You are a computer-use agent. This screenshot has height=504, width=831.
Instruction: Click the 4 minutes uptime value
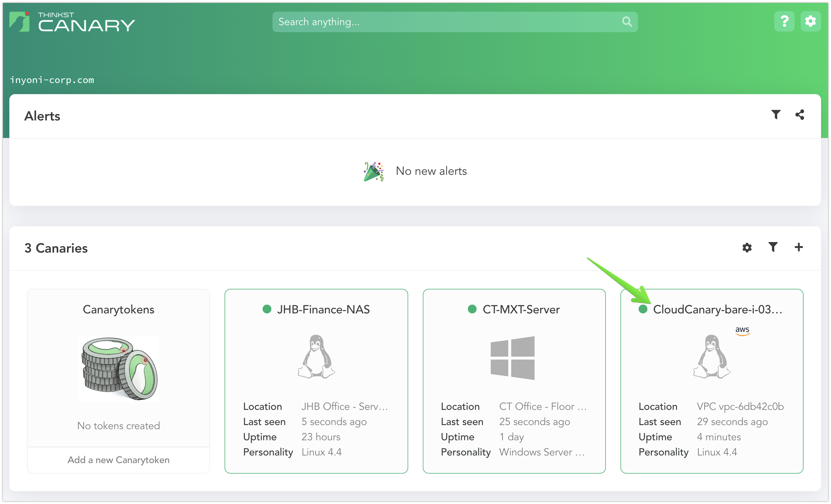(x=719, y=437)
